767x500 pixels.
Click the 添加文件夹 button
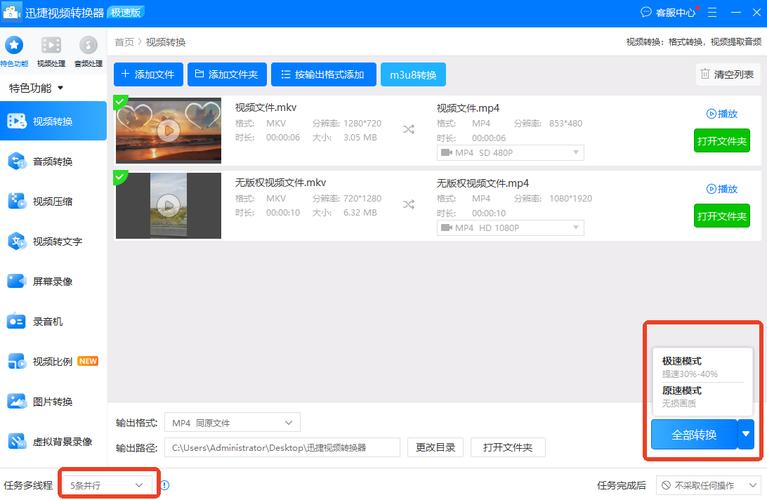click(227, 74)
